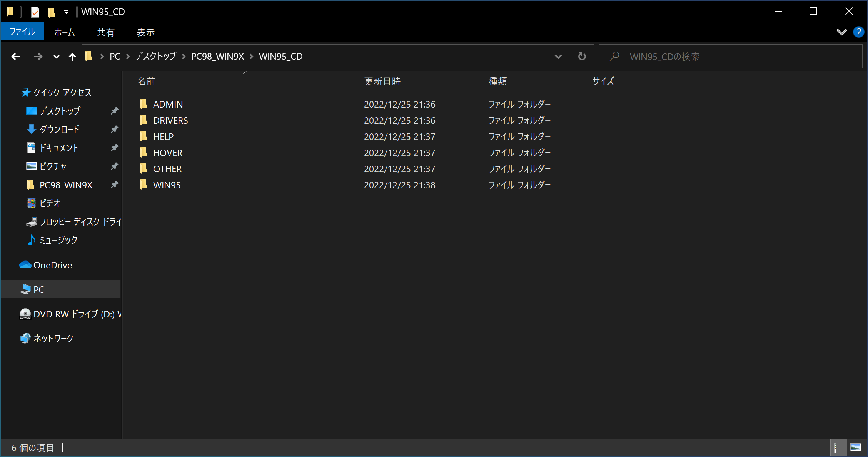
Task: Select OneDrive in the navigation pane
Action: (52, 265)
